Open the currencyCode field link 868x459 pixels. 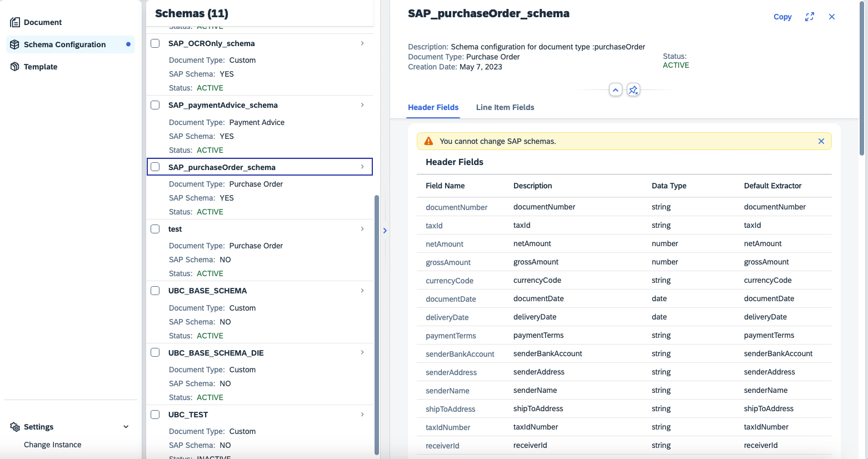[x=450, y=281]
